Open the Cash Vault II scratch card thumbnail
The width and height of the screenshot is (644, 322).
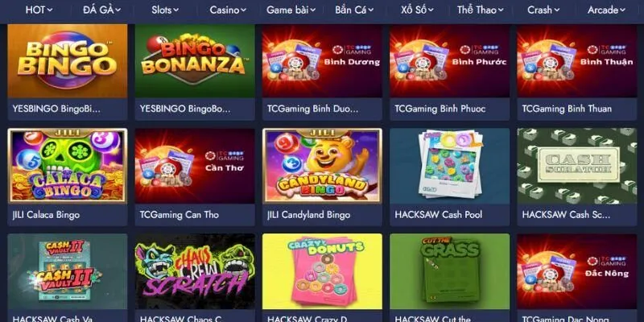pos(68,271)
